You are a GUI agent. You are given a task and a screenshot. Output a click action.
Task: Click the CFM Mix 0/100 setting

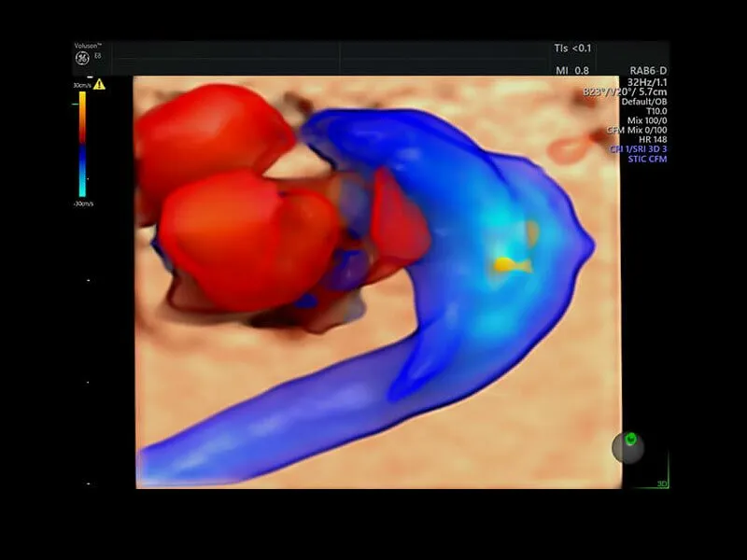(637, 130)
